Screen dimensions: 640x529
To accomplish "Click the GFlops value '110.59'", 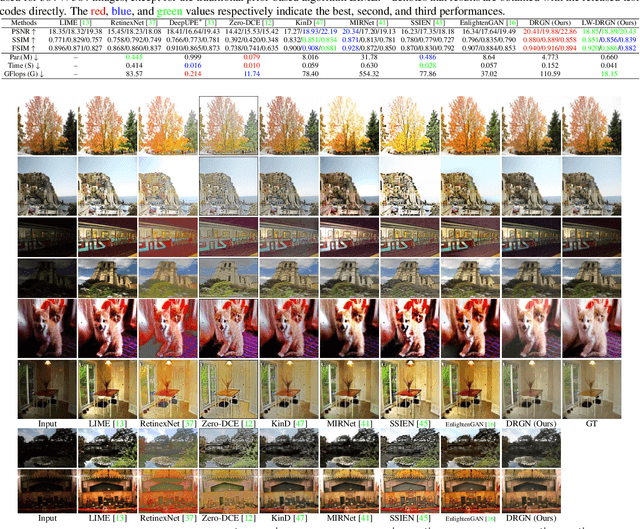I will tap(550, 74).
